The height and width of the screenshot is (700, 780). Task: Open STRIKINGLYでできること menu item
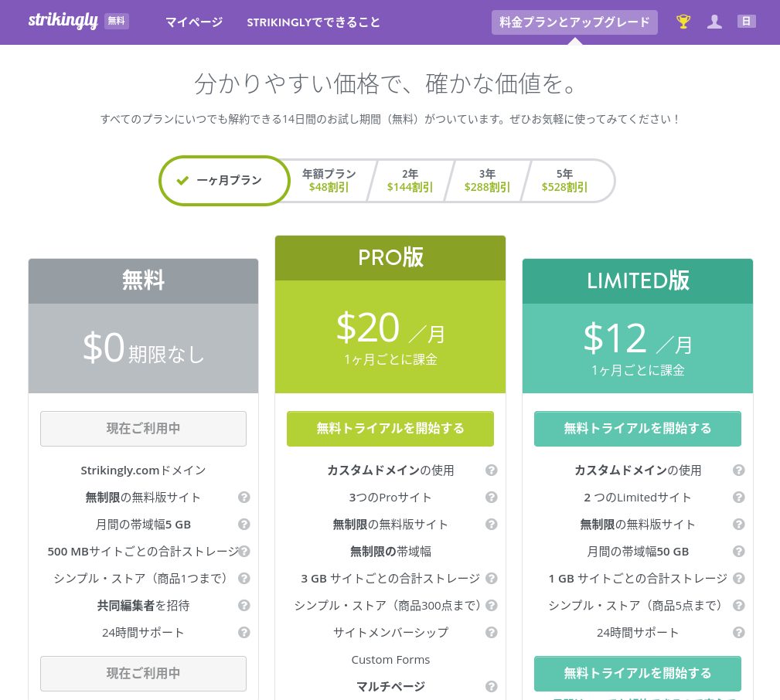[x=313, y=22]
